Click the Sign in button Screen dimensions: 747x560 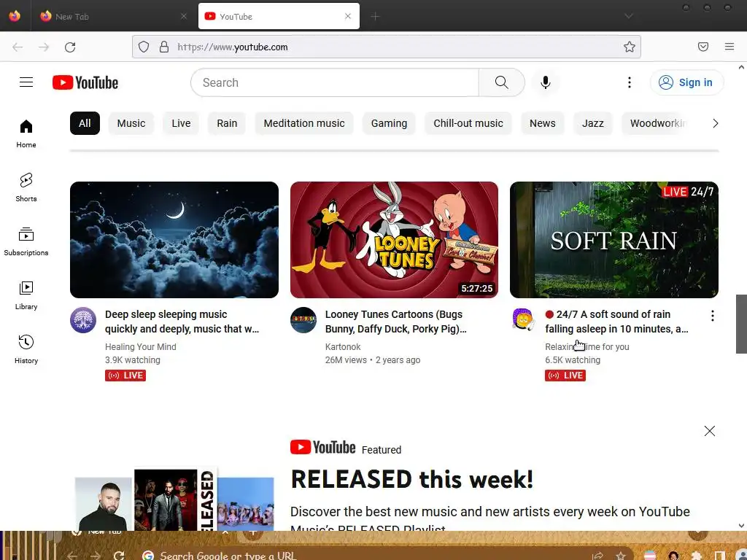coord(686,82)
